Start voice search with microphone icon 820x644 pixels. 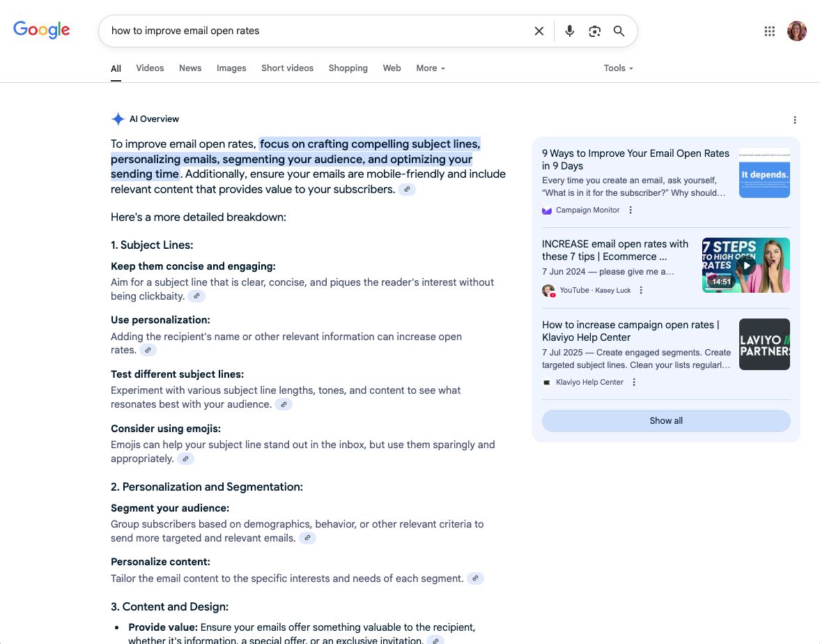pos(569,31)
